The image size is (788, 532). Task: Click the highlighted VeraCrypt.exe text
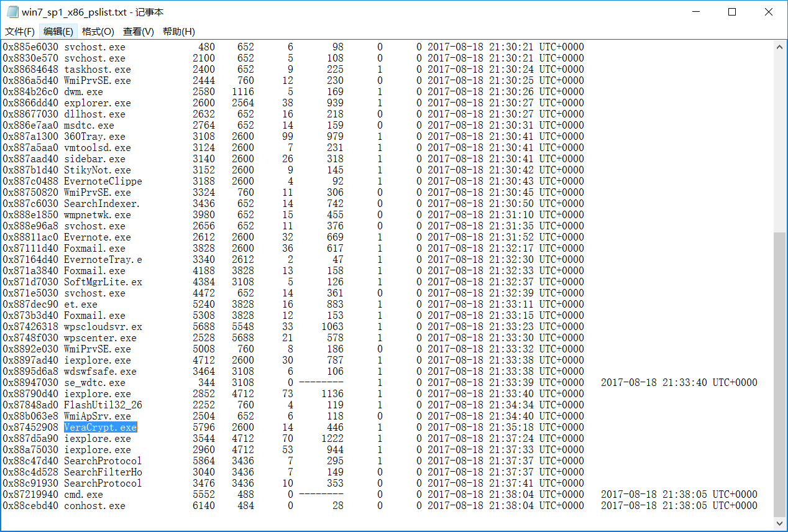coord(100,428)
